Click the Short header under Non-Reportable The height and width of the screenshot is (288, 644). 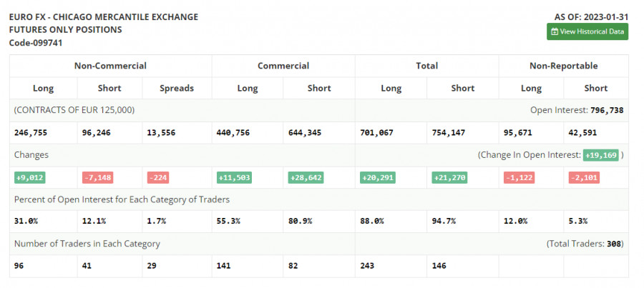pos(596,88)
